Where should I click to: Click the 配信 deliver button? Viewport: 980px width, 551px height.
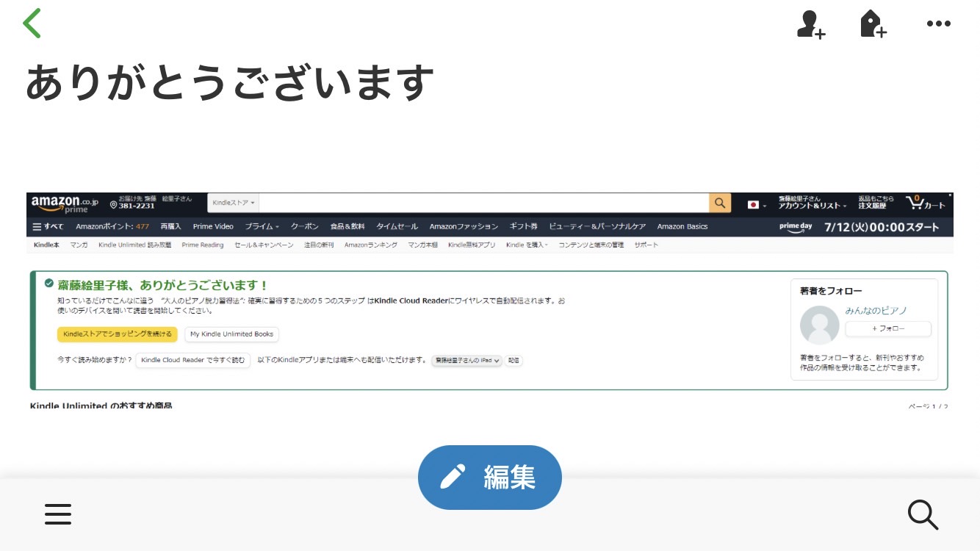coord(514,361)
